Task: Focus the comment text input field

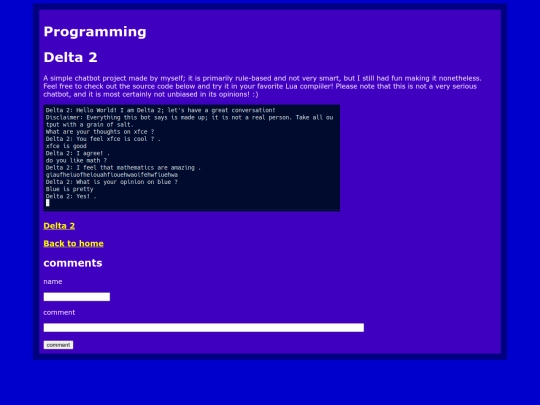Action: [x=204, y=328]
